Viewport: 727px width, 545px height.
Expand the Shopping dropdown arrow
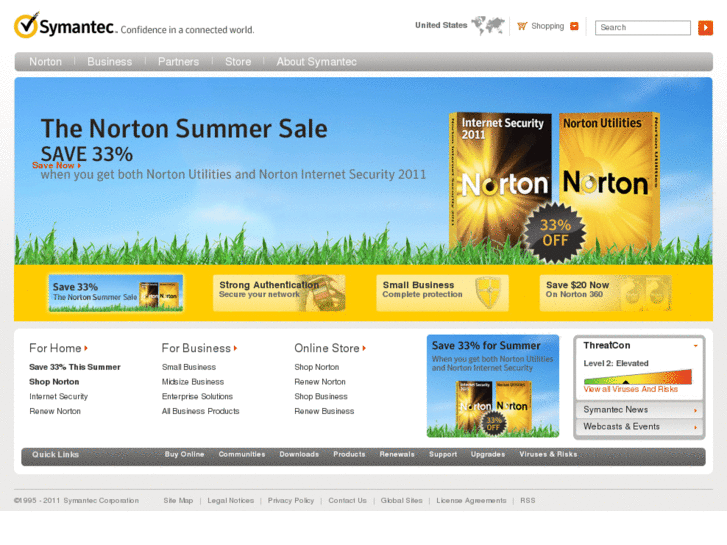(x=574, y=26)
